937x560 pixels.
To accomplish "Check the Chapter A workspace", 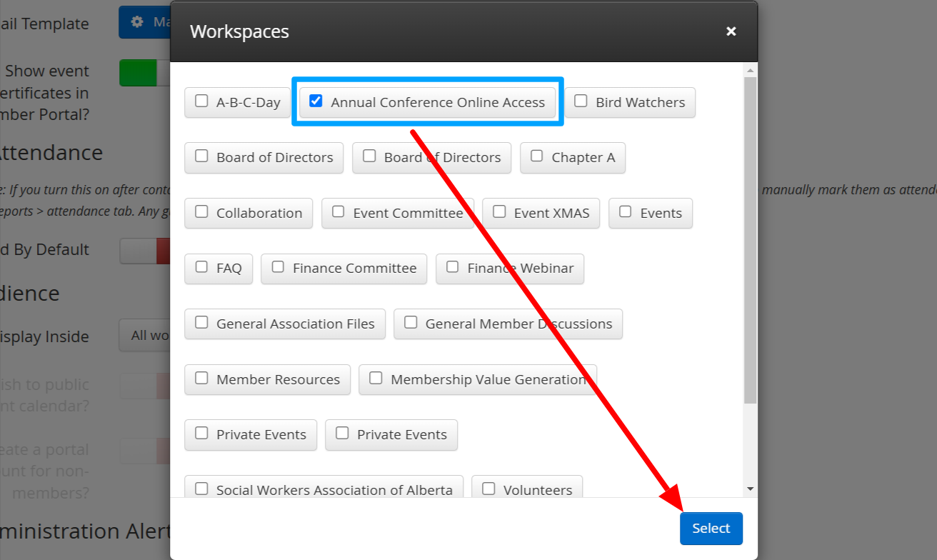I will tap(536, 156).
